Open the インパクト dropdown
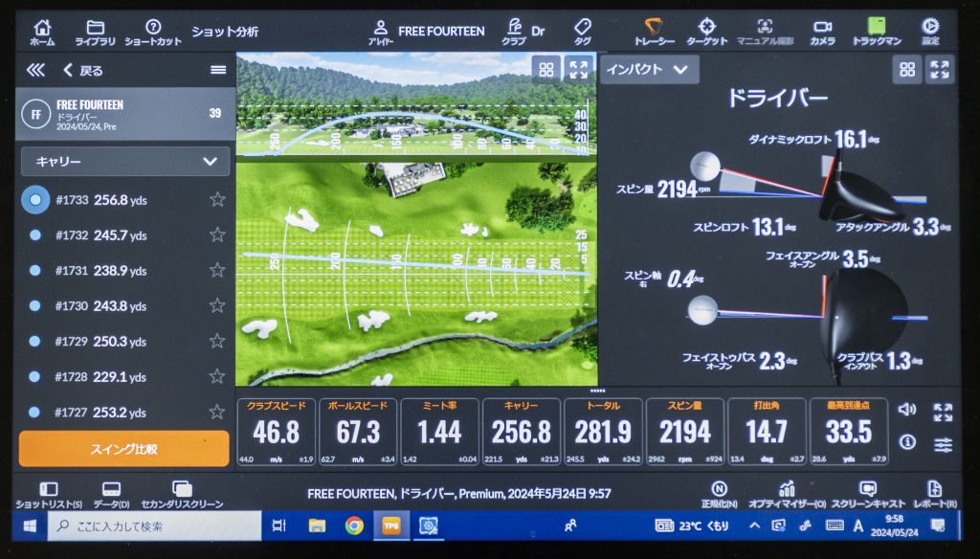980x559 pixels. tap(649, 70)
